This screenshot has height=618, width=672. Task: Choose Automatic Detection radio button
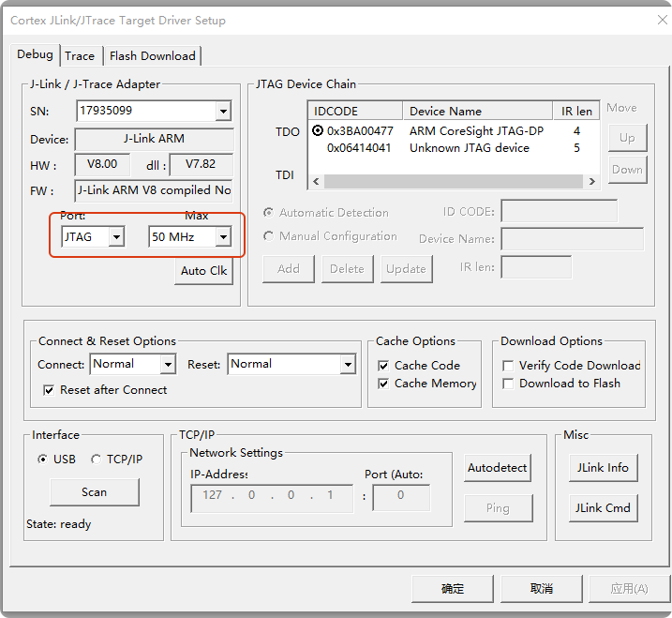coord(269,212)
